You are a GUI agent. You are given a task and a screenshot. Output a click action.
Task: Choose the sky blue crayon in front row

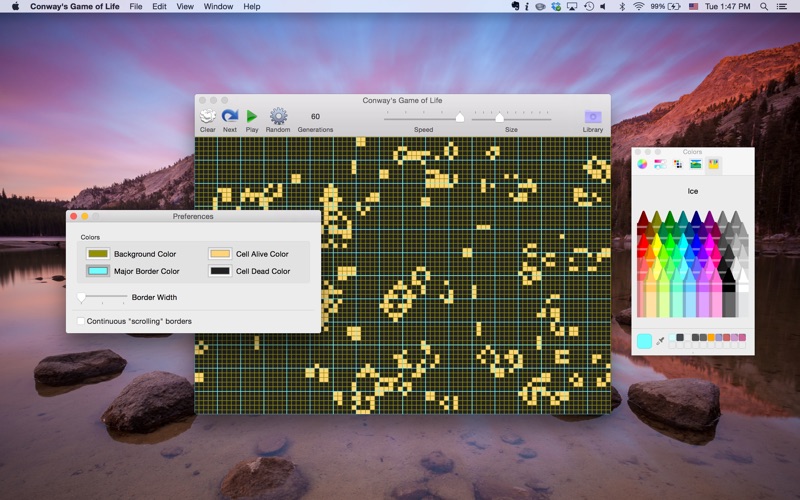(690, 291)
